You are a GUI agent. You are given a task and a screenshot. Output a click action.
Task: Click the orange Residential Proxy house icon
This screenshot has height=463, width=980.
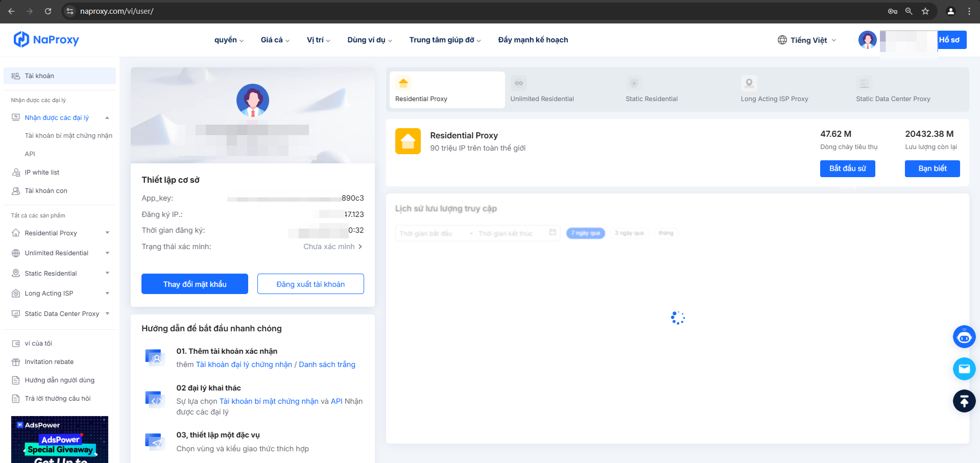(408, 141)
